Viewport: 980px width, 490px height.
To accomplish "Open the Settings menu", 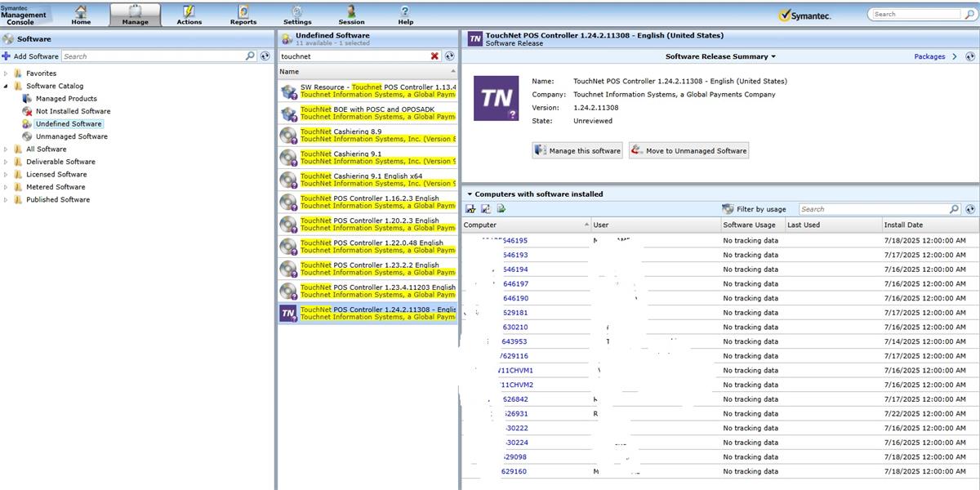I will pos(297,14).
